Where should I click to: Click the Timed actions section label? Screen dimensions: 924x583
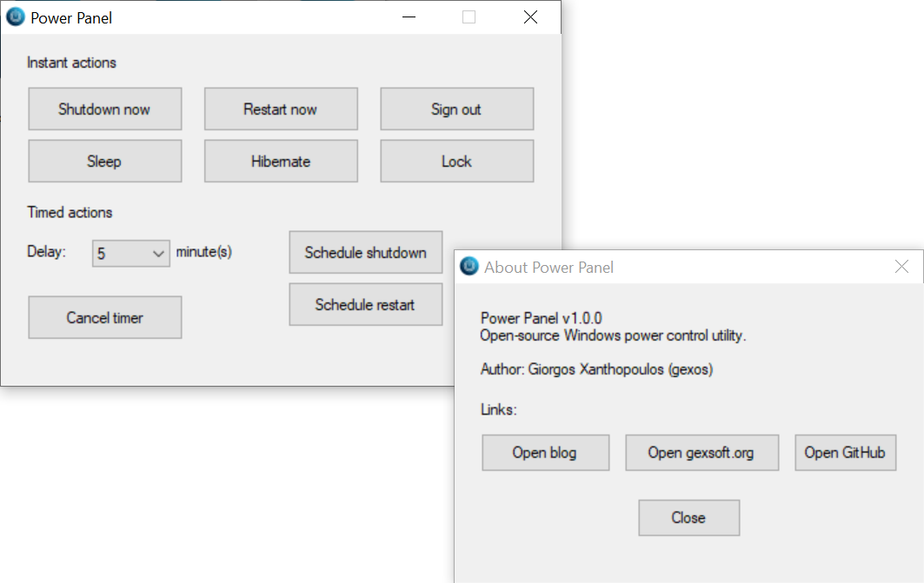[x=70, y=212]
